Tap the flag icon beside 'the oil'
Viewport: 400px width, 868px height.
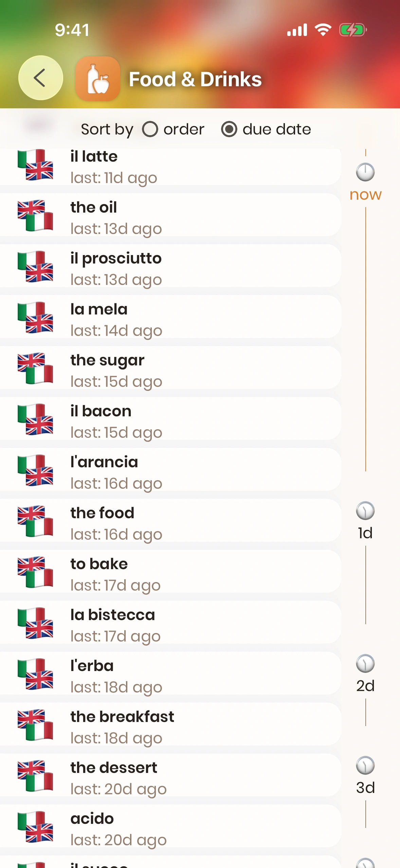35,216
